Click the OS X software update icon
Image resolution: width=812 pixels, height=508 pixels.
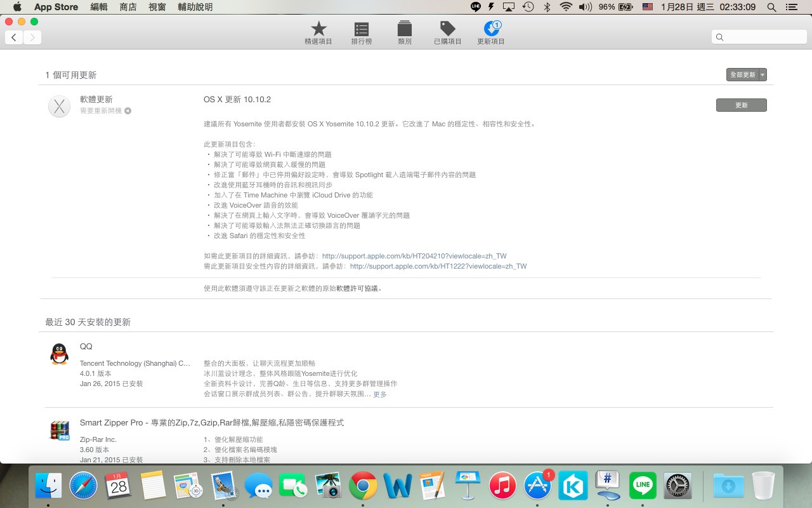59,106
